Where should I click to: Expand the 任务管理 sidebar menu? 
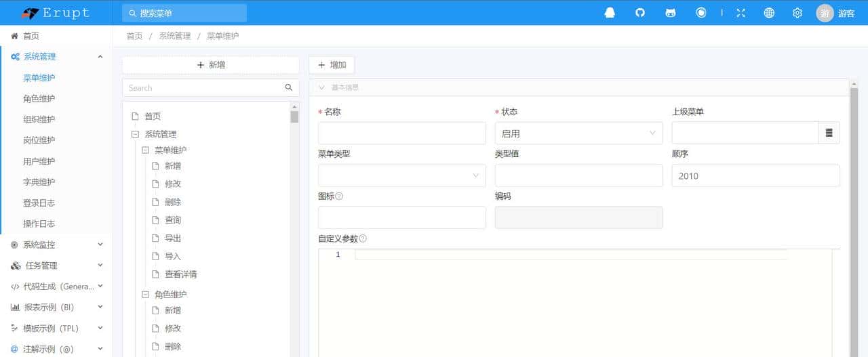point(100,266)
